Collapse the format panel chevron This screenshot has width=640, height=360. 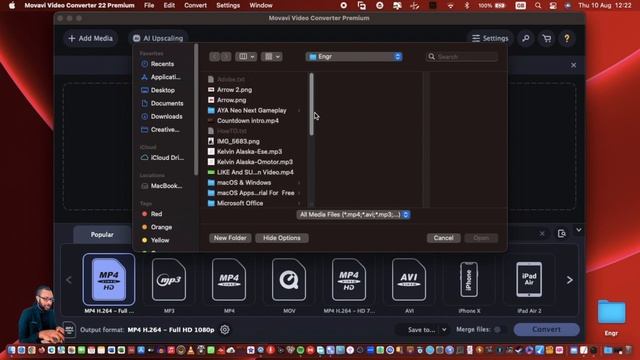point(578,230)
